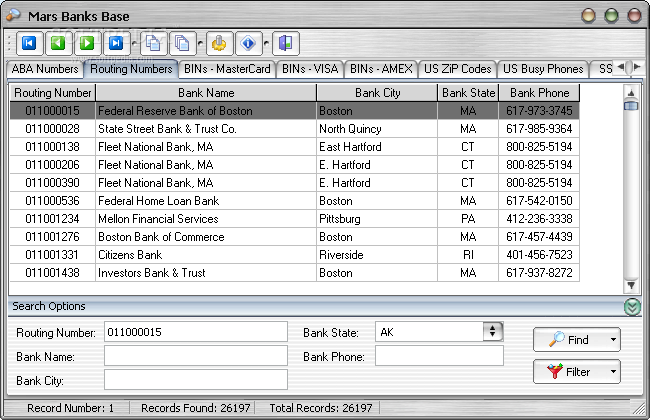Sort by Bank Name column header
The height and width of the screenshot is (420, 650).
tap(206, 93)
